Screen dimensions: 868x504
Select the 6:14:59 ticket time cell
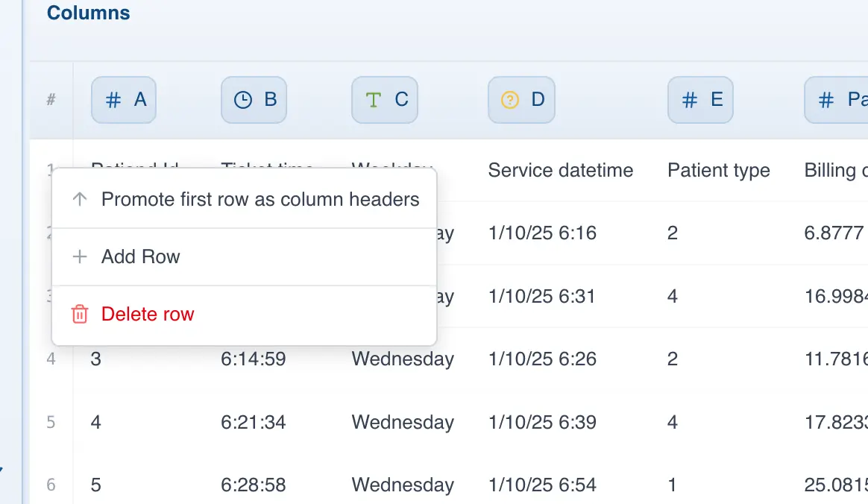point(254,359)
